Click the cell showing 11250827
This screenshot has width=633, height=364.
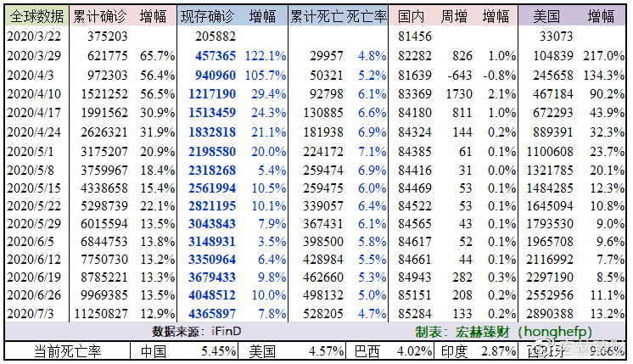click(100, 314)
